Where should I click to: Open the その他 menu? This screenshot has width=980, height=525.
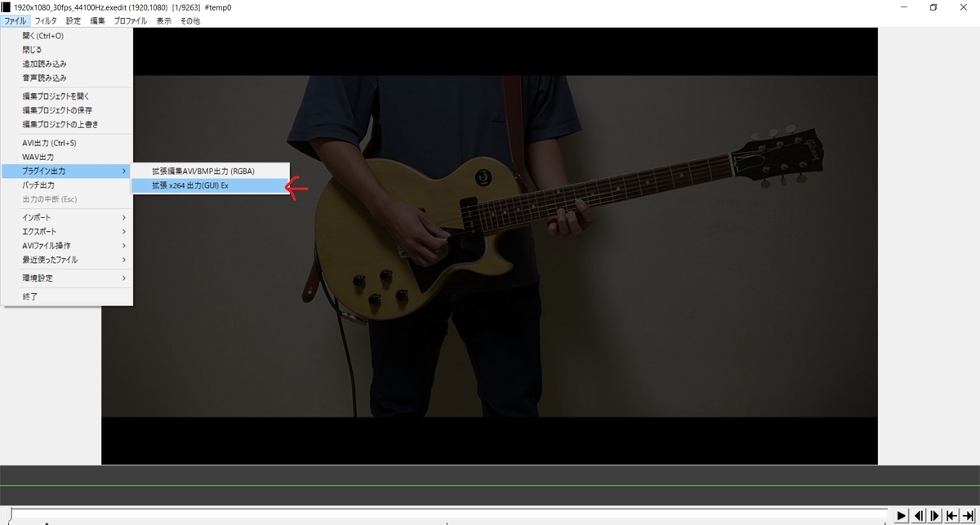point(189,20)
